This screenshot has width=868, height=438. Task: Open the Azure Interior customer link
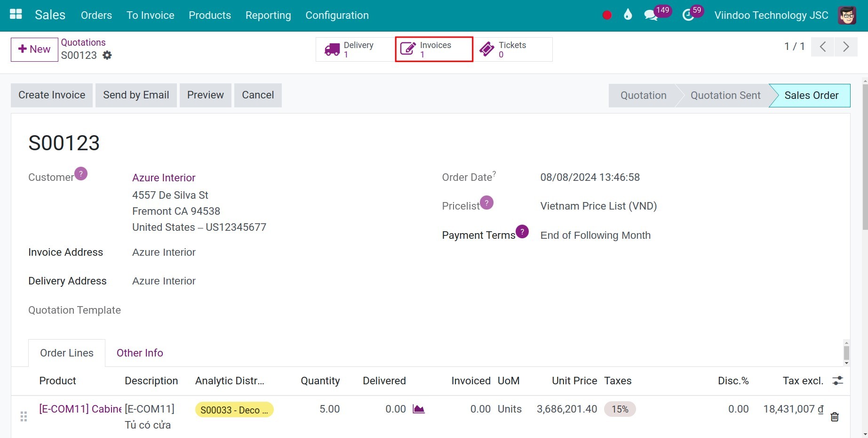[x=164, y=178]
